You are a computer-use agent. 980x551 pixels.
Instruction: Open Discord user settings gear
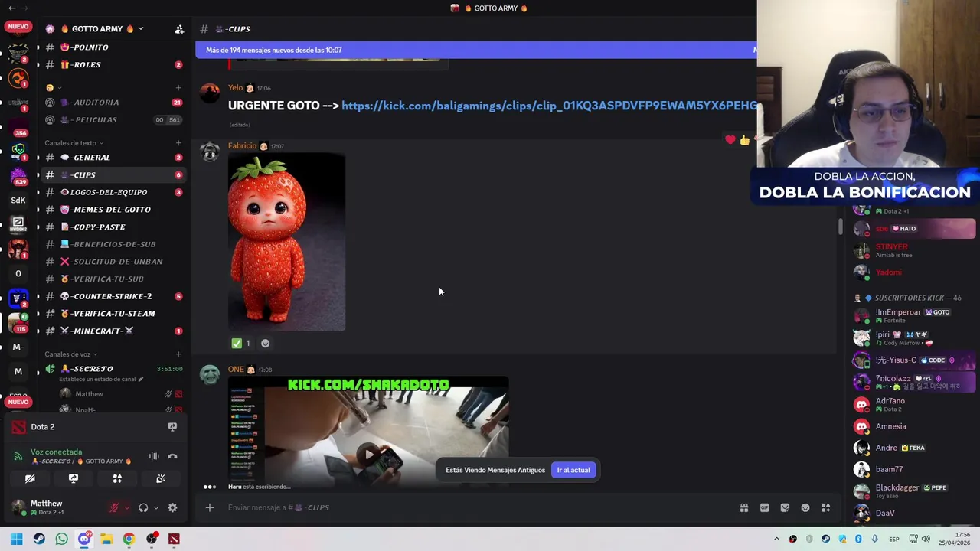(172, 507)
